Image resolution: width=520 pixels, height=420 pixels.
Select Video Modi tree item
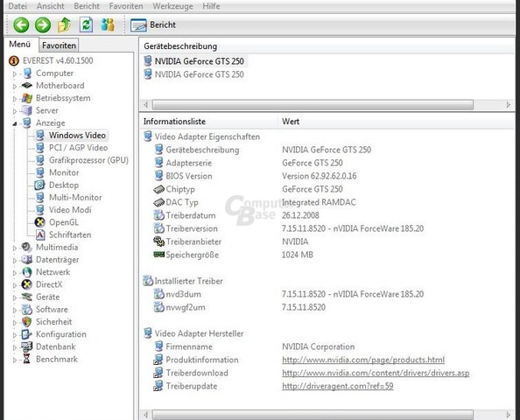(70, 210)
